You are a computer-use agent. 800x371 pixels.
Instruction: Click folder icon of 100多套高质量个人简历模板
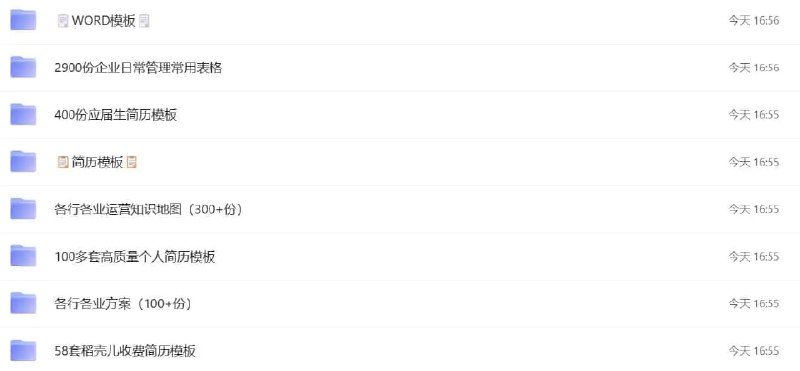tap(23, 256)
